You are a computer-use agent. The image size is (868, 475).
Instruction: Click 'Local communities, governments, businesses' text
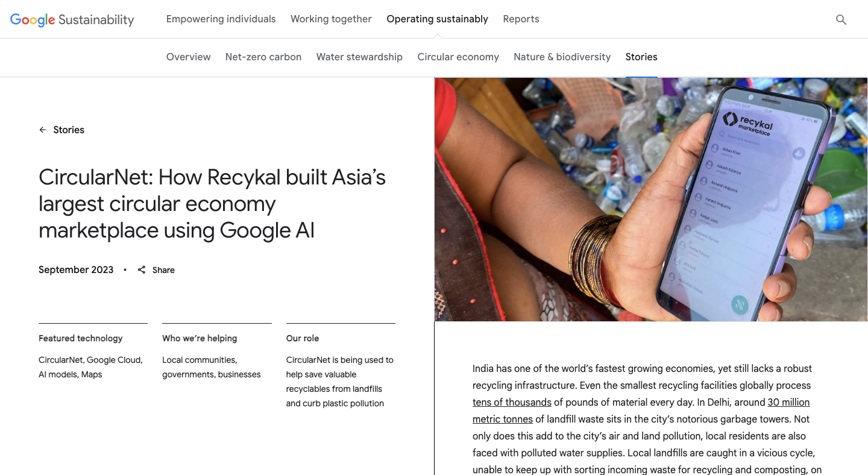pyautogui.click(x=212, y=367)
